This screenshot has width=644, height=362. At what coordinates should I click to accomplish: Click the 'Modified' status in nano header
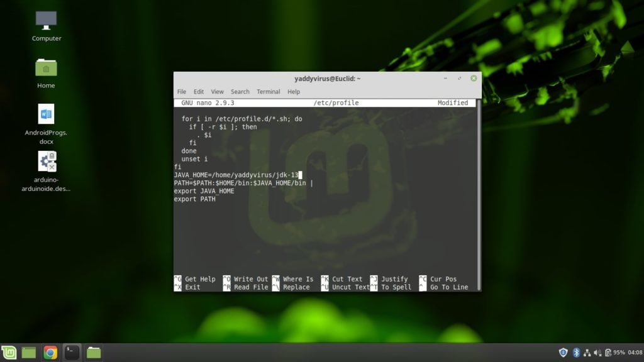pyautogui.click(x=453, y=103)
